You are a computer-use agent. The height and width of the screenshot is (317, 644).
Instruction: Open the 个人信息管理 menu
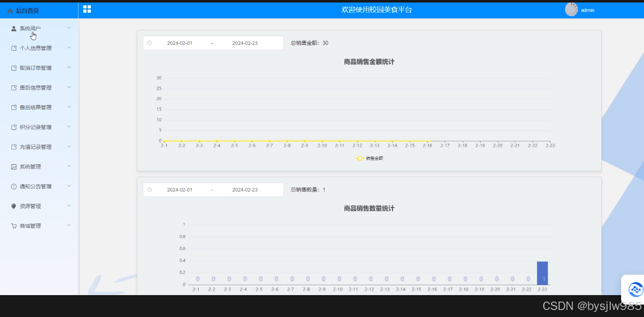(x=39, y=48)
